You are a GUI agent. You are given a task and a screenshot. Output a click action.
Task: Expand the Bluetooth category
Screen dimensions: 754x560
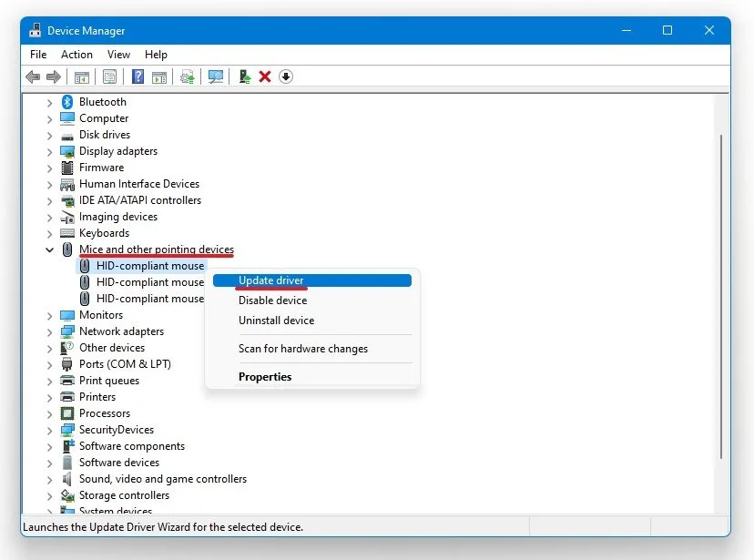click(x=49, y=102)
